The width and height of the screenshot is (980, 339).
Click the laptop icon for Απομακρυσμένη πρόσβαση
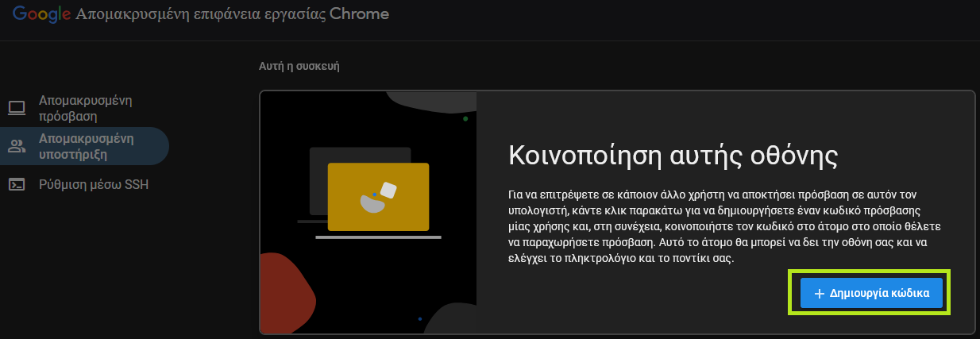pyautogui.click(x=17, y=108)
